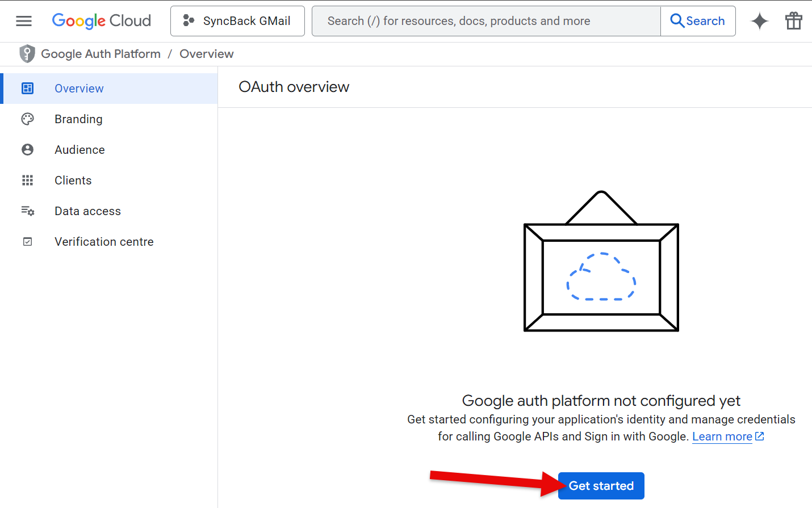This screenshot has width=812, height=508.
Task: Click the Branding palette icon
Action: (27, 119)
